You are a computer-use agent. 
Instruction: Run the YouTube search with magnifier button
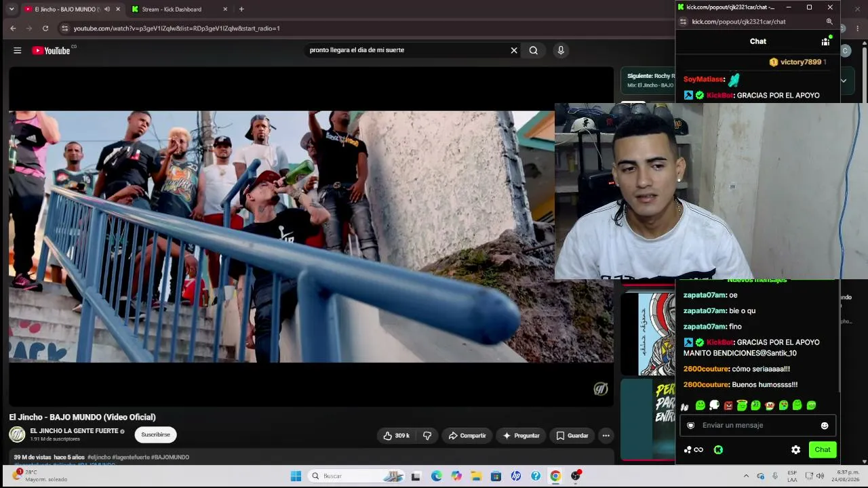[x=534, y=50]
